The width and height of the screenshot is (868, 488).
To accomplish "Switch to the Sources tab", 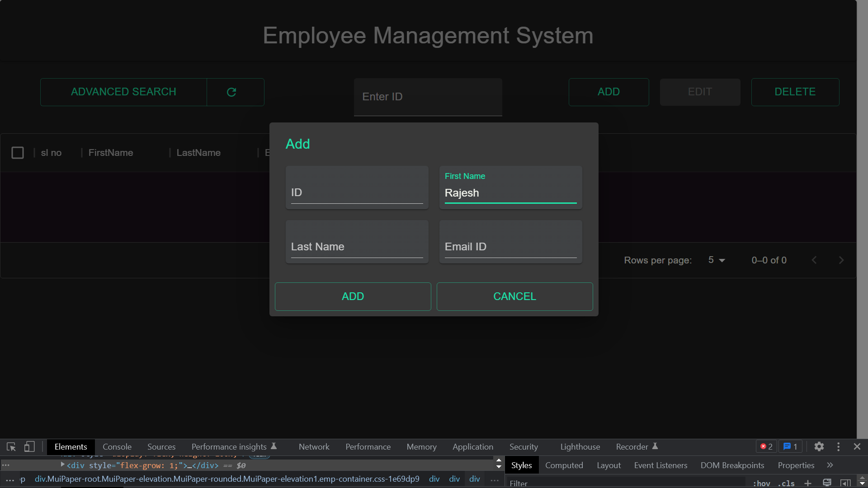I will tap(161, 447).
